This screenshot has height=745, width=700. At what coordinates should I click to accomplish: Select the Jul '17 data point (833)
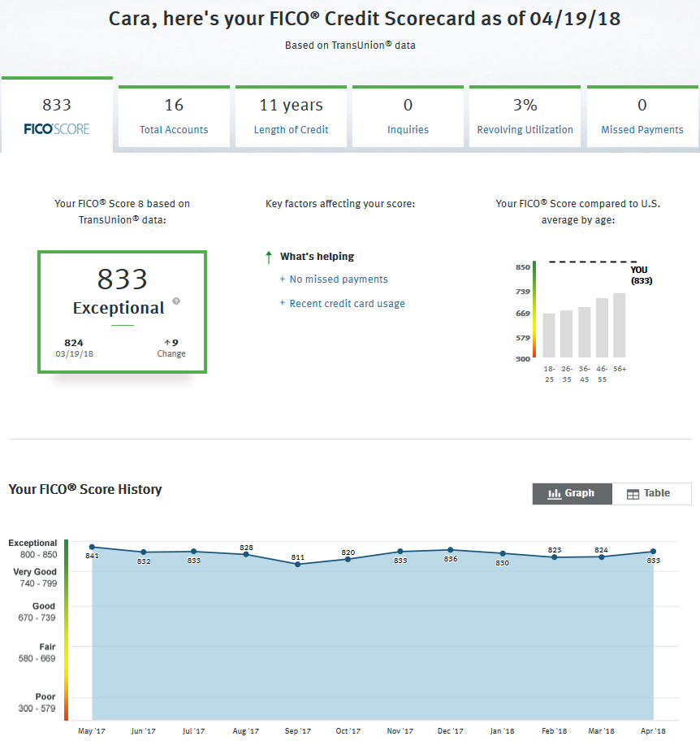(x=194, y=551)
